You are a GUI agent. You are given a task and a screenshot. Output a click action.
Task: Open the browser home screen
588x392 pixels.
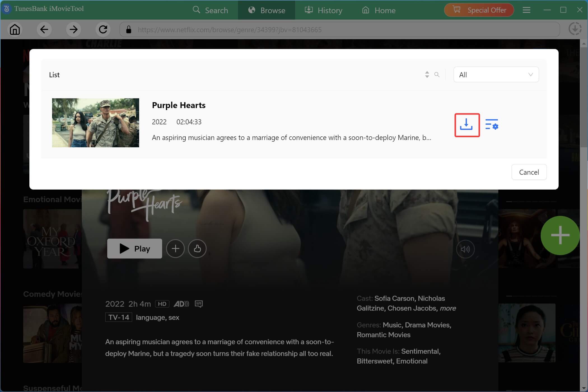[15, 29]
